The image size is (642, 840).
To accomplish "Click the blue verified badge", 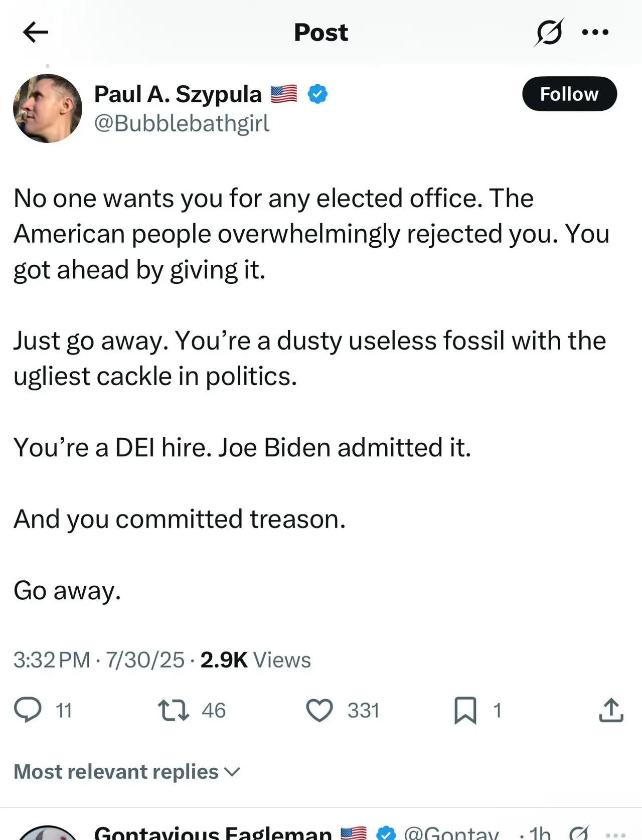I will coord(317,94).
